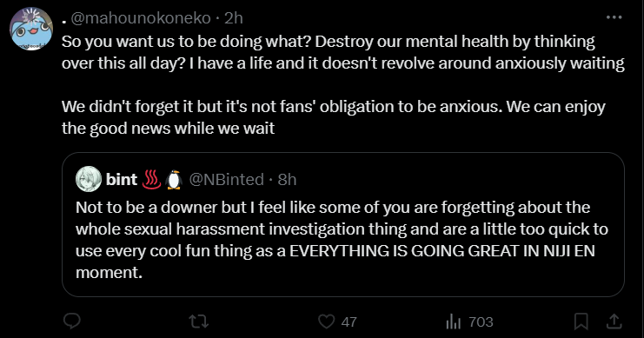The width and height of the screenshot is (644, 338).
Task: Like the tweet with heart icon
Action: coord(327,321)
